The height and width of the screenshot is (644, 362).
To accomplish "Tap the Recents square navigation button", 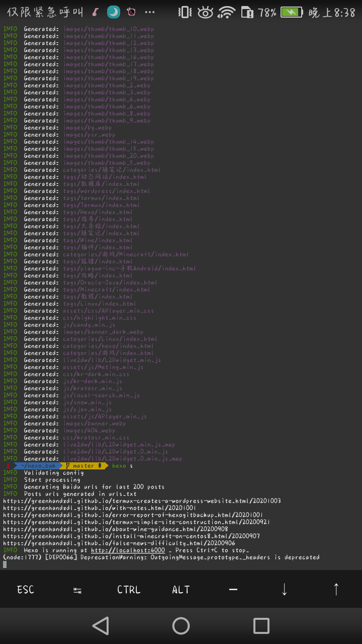I will (261, 626).
